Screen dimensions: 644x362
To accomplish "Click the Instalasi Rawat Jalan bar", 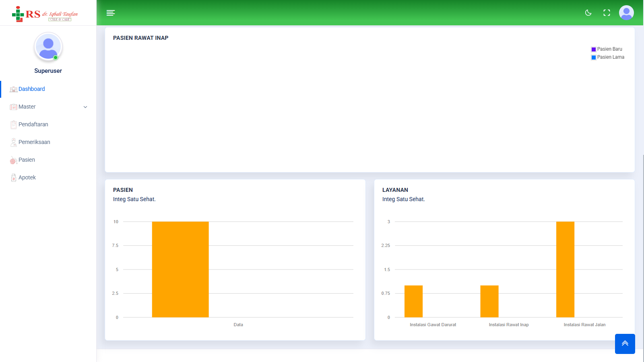I will [565, 269].
